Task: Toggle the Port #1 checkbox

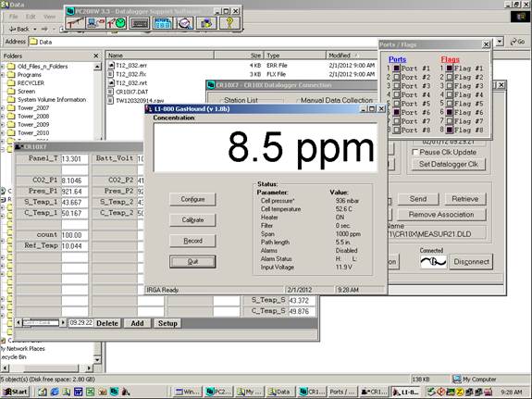Action: coord(396,69)
